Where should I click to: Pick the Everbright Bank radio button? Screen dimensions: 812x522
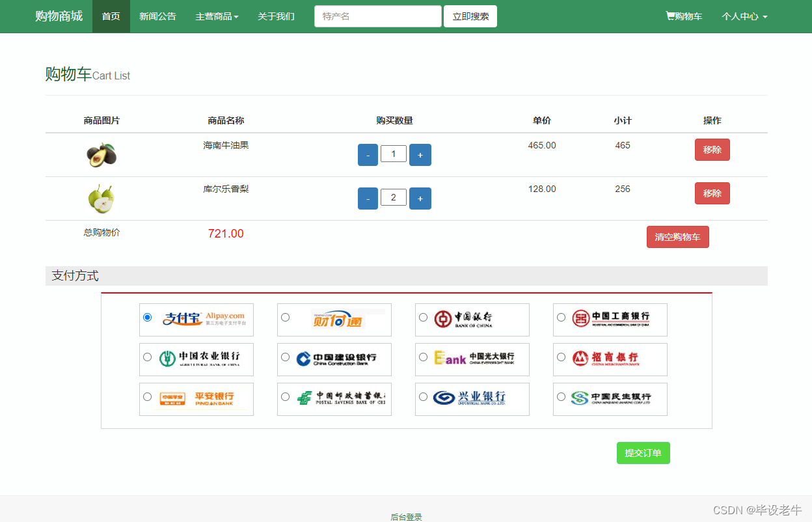click(424, 357)
